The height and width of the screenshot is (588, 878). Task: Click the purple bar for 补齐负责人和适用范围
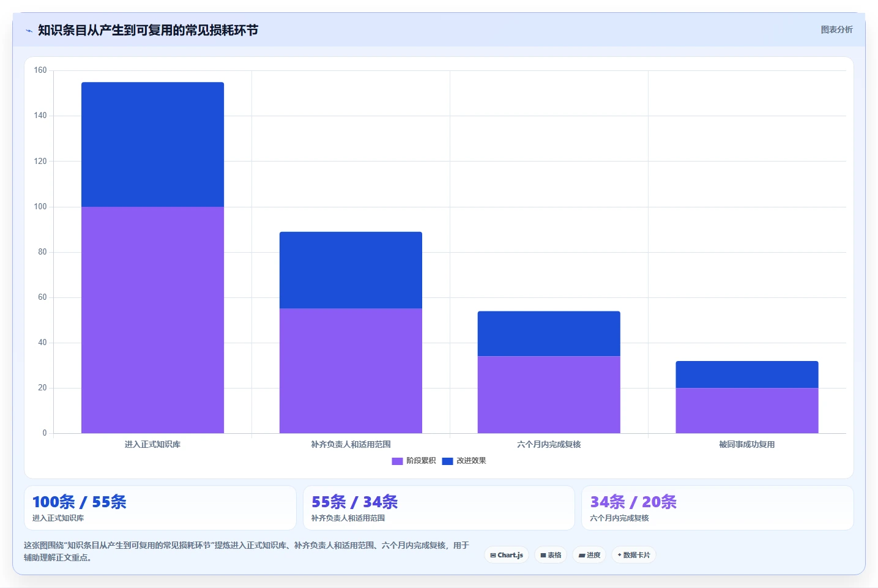click(x=351, y=371)
